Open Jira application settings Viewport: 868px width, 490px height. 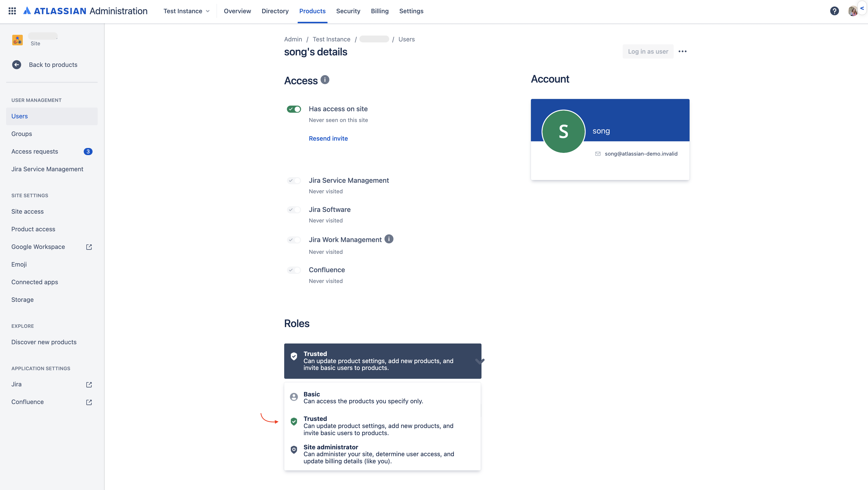point(52,384)
